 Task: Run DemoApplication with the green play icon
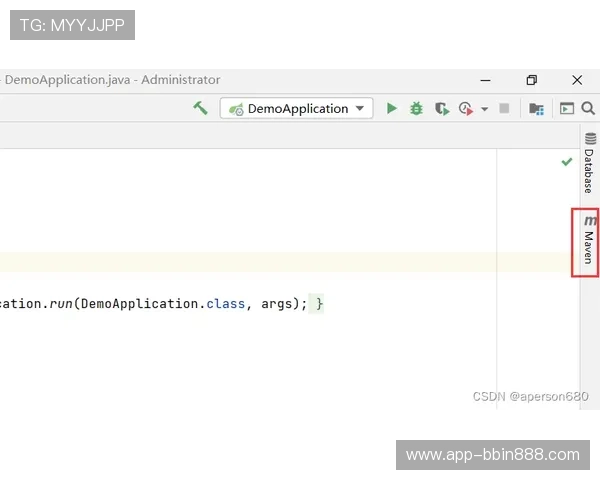392,108
